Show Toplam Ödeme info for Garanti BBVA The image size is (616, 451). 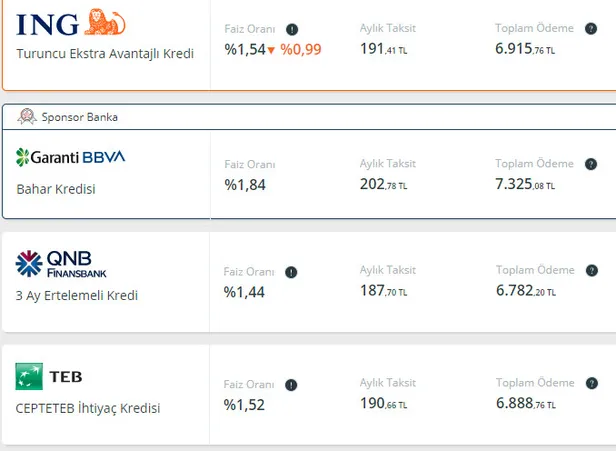(x=591, y=163)
